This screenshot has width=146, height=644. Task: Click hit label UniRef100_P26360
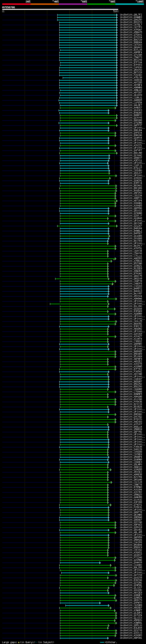pyautogui.click(x=131, y=75)
